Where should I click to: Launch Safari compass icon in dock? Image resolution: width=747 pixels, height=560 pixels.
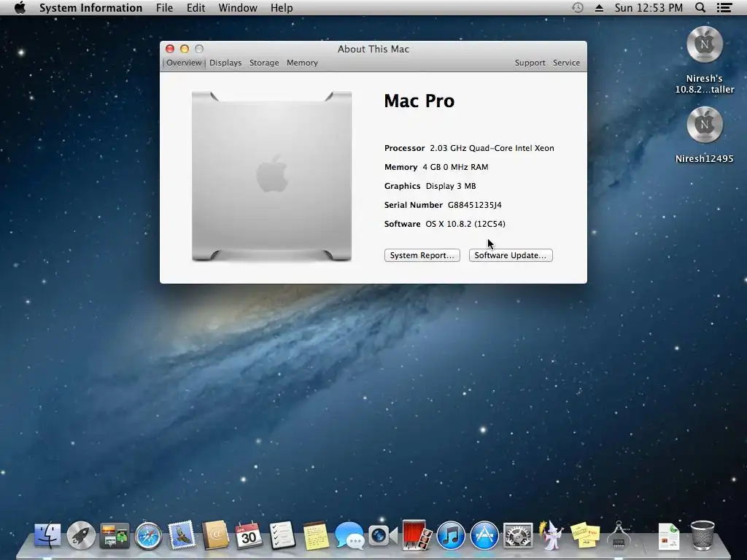(x=148, y=536)
